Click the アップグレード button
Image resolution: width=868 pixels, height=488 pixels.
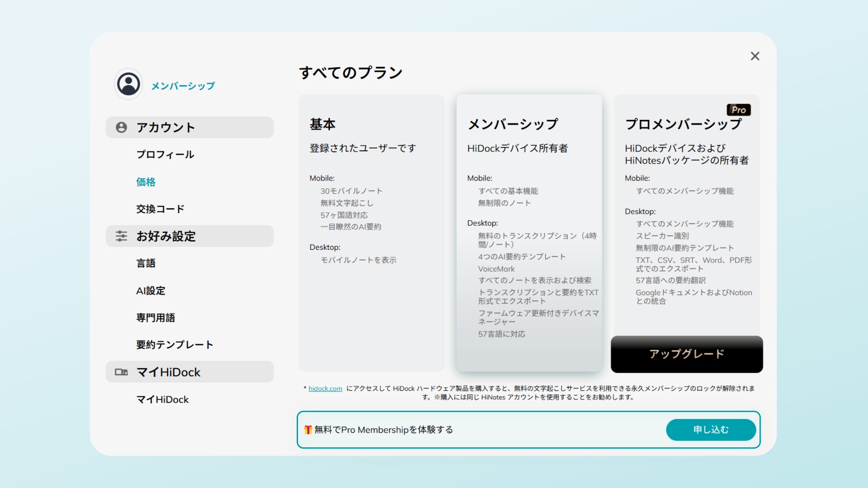687,354
